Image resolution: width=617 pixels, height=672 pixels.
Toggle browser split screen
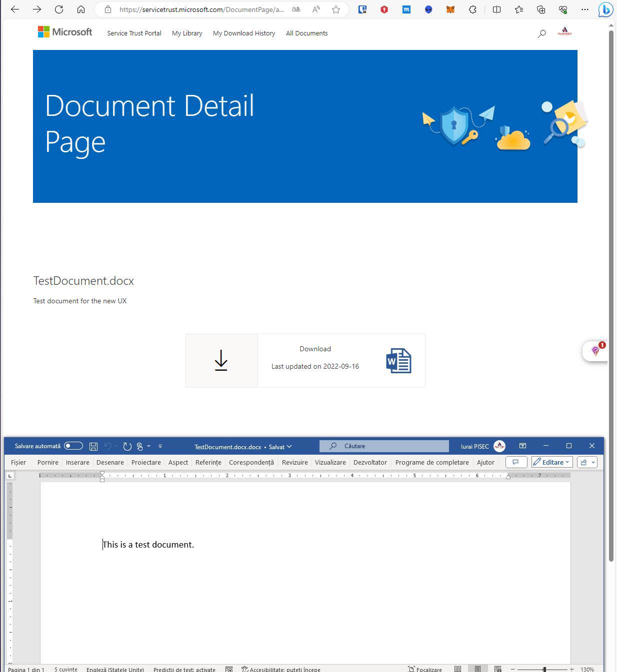[x=496, y=9]
